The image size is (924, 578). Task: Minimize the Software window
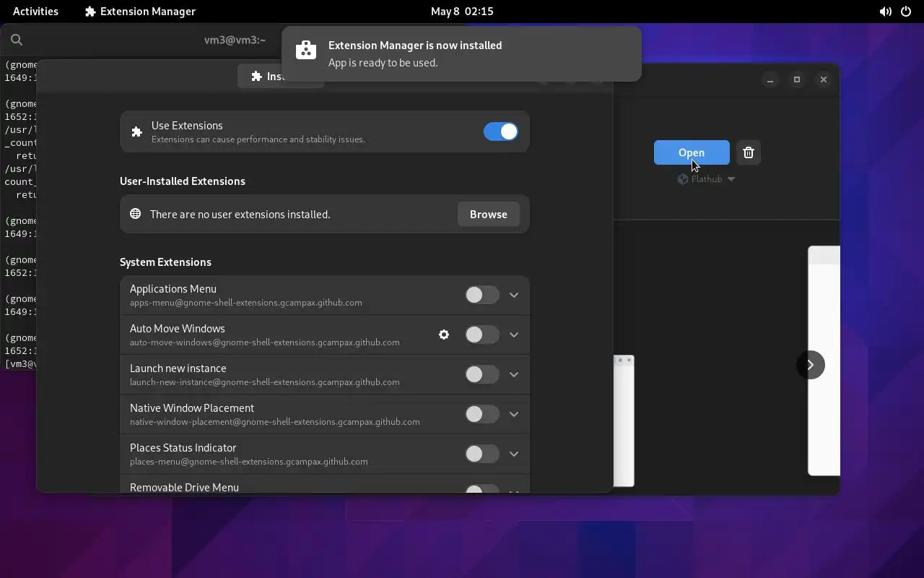point(770,79)
